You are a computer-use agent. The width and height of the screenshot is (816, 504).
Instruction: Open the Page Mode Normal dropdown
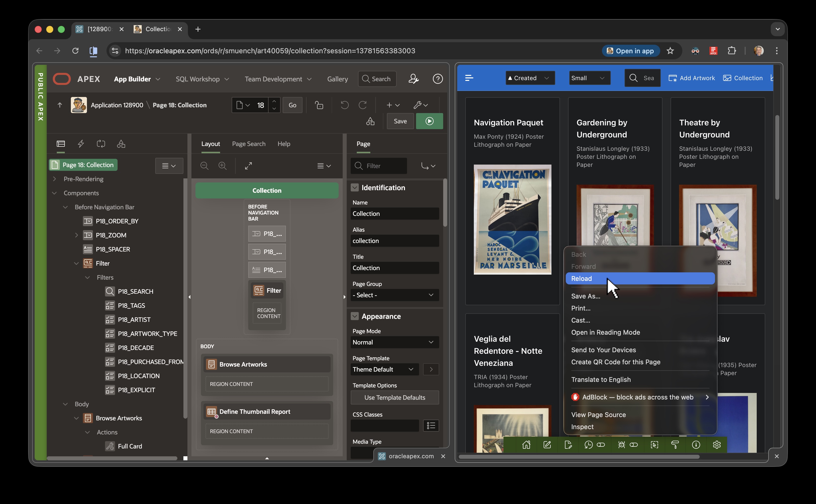[394, 342]
